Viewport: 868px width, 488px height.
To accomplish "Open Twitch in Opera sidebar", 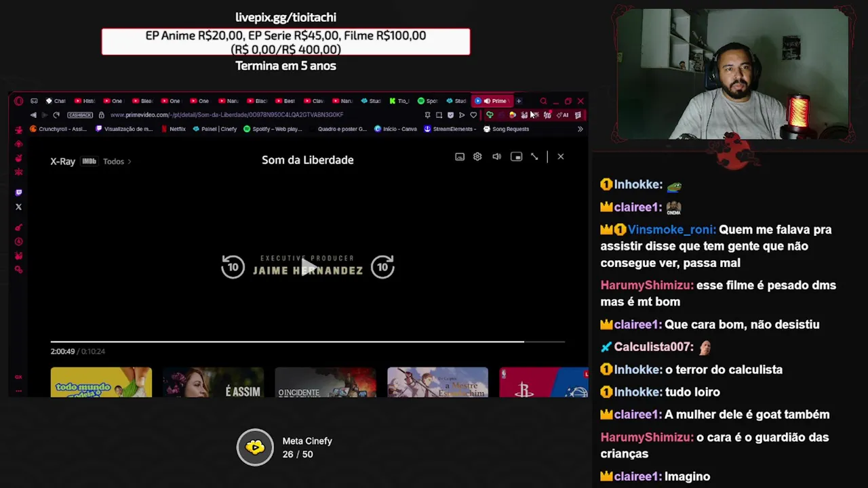I will point(18,192).
